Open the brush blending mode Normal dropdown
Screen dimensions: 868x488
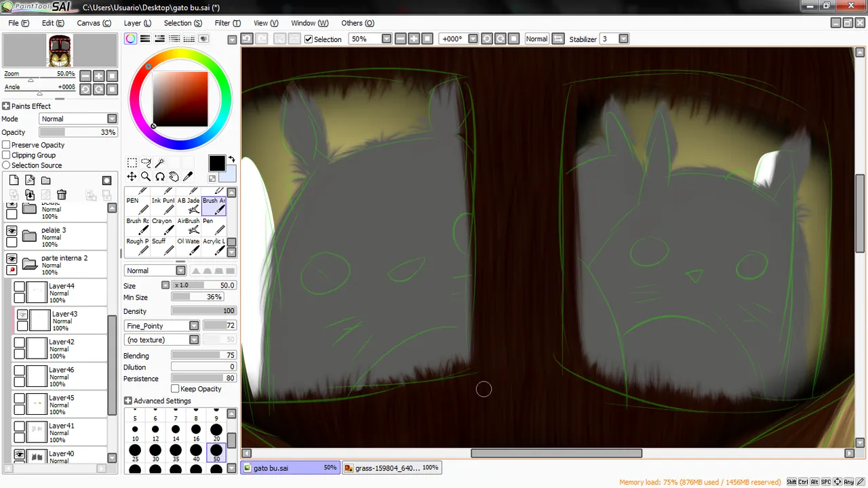pyautogui.click(x=180, y=270)
